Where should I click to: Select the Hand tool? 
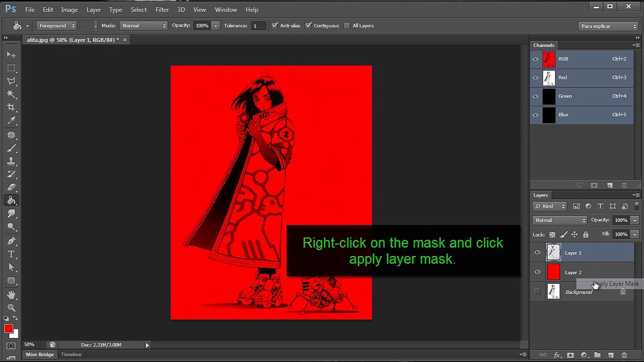(x=11, y=295)
